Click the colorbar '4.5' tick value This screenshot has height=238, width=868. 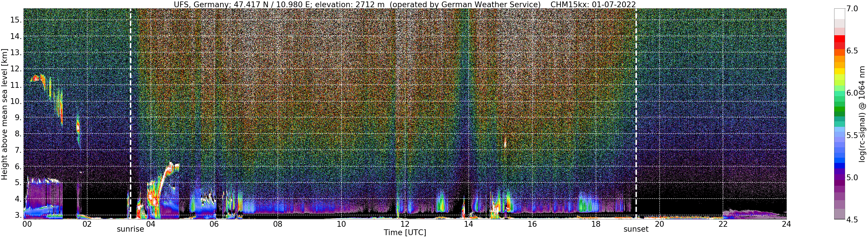tap(852, 220)
